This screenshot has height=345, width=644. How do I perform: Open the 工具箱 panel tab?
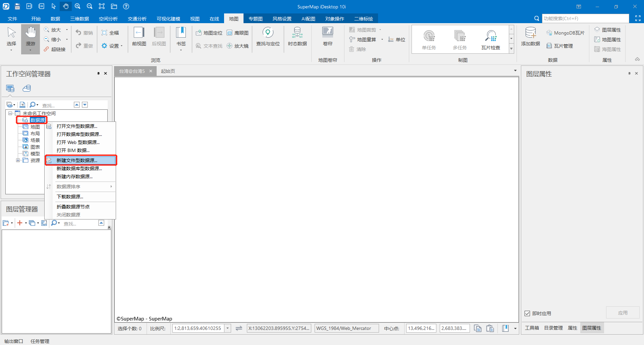[x=532, y=328]
